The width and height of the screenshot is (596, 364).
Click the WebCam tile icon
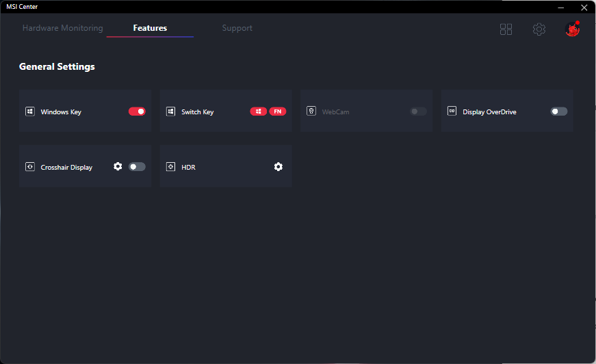[311, 111]
